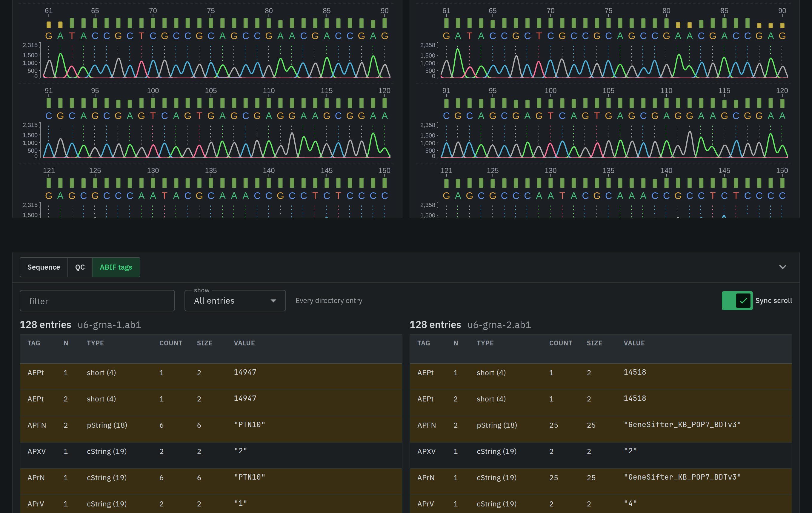Click the VALUE column header in u6-grna-2 table
812x513 pixels.
[634, 343]
